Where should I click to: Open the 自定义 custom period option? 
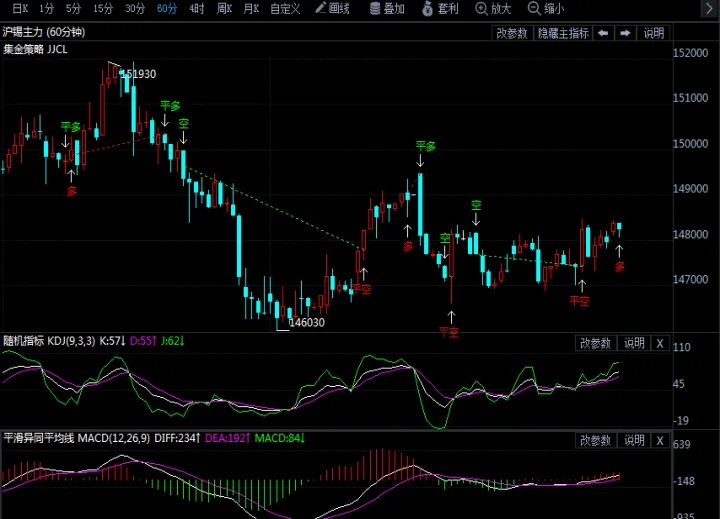[x=285, y=8]
